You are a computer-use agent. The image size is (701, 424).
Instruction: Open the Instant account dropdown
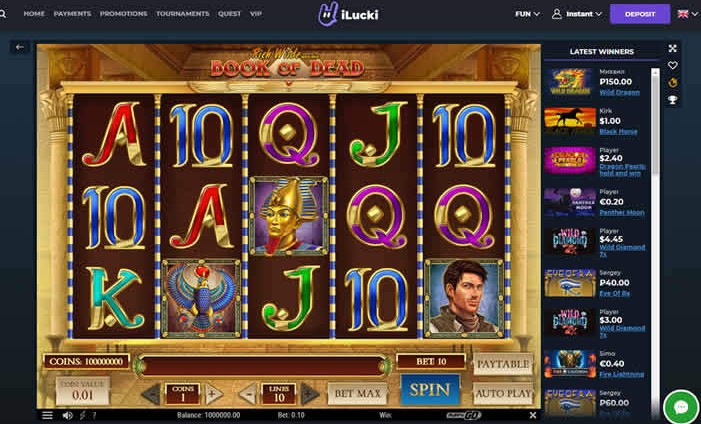[577, 14]
